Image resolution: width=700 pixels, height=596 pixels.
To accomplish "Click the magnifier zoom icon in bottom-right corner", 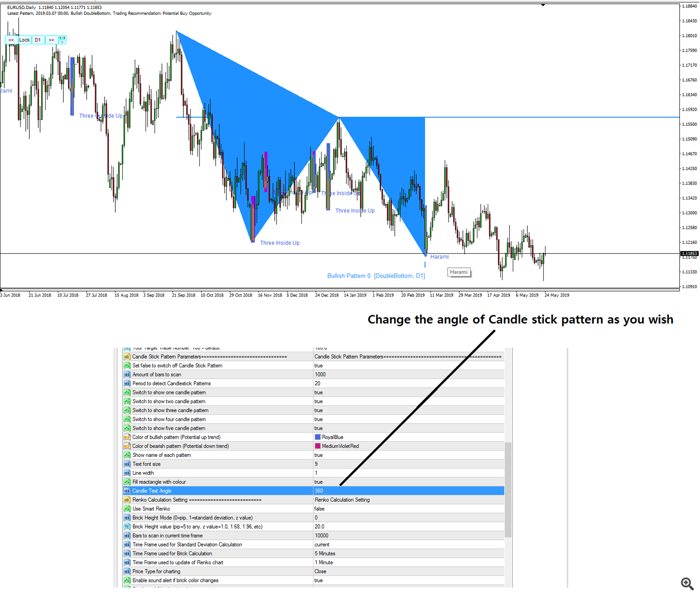I will (686, 583).
